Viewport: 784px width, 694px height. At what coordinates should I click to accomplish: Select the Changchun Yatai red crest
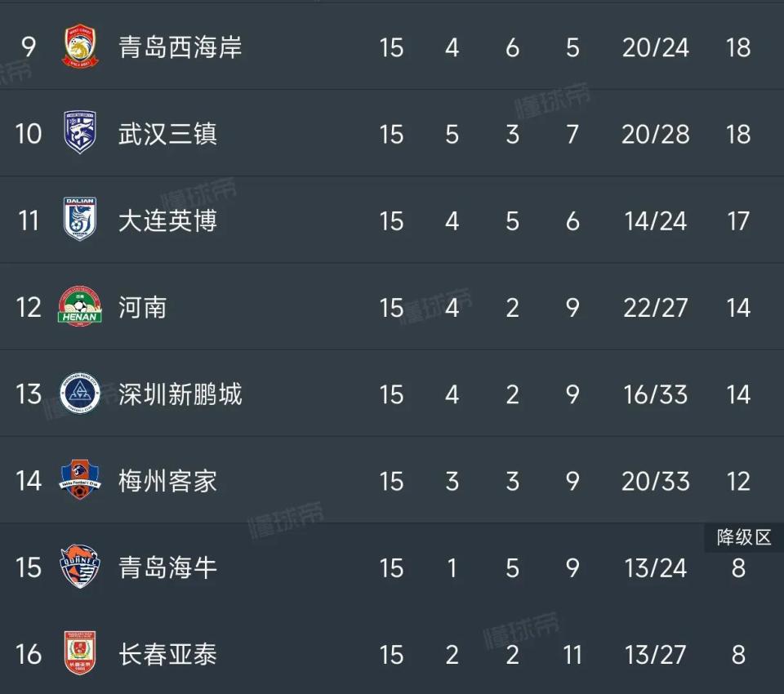click(x=80, y=653)
